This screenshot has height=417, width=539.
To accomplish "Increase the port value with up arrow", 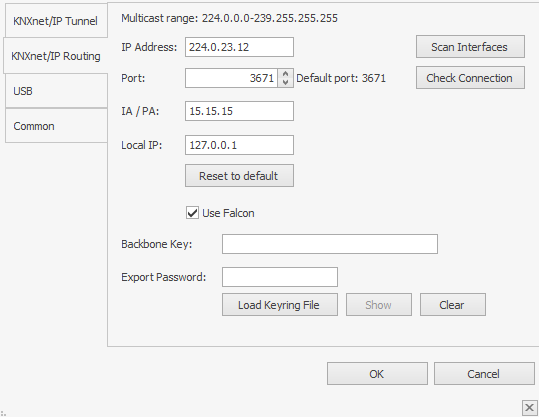I will point(285,74).
